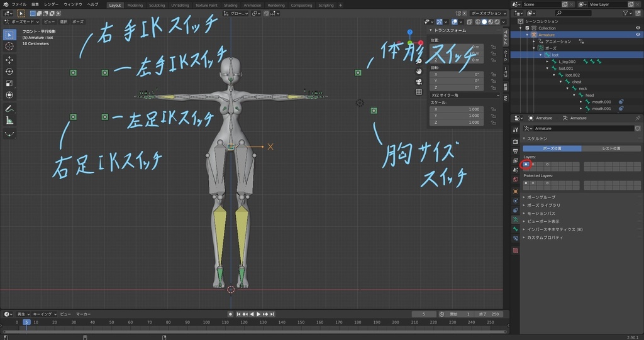Expand the モーションパス panel
The width and height of the screenshot is (644, 340).
point(540,214)
